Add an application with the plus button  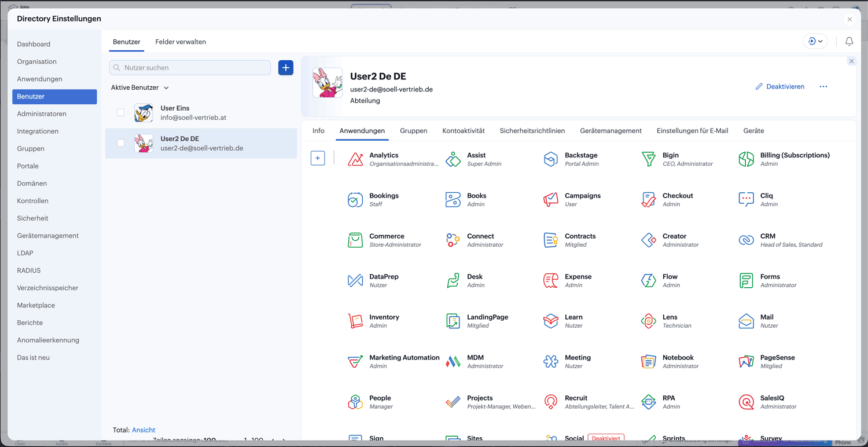318,158
